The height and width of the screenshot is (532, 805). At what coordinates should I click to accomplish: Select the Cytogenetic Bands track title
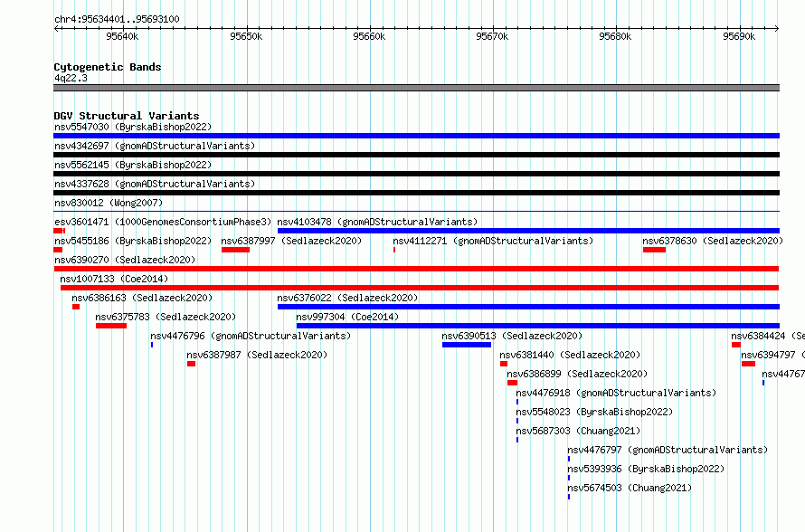tap(108, 67)
